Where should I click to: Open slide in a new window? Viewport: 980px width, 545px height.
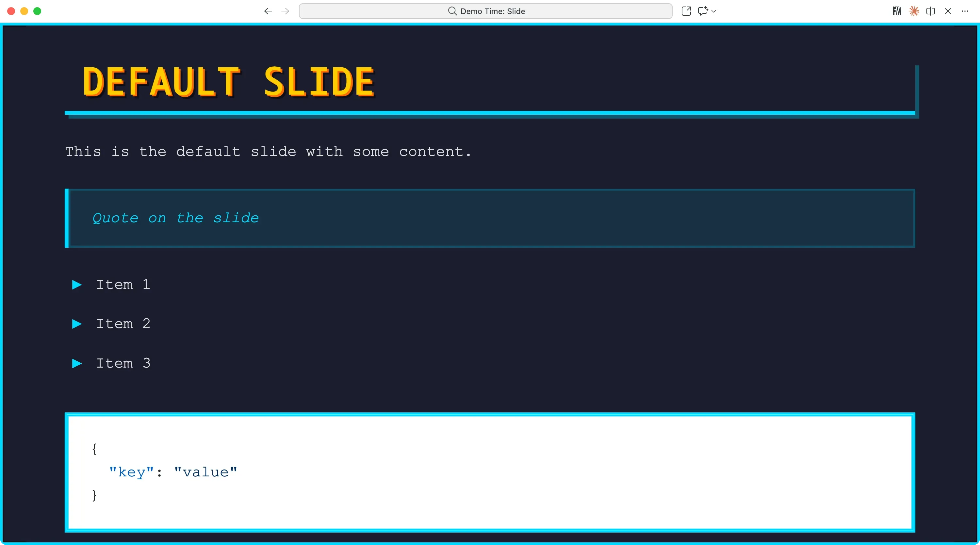pyautogui.click(x=686, y=11)
